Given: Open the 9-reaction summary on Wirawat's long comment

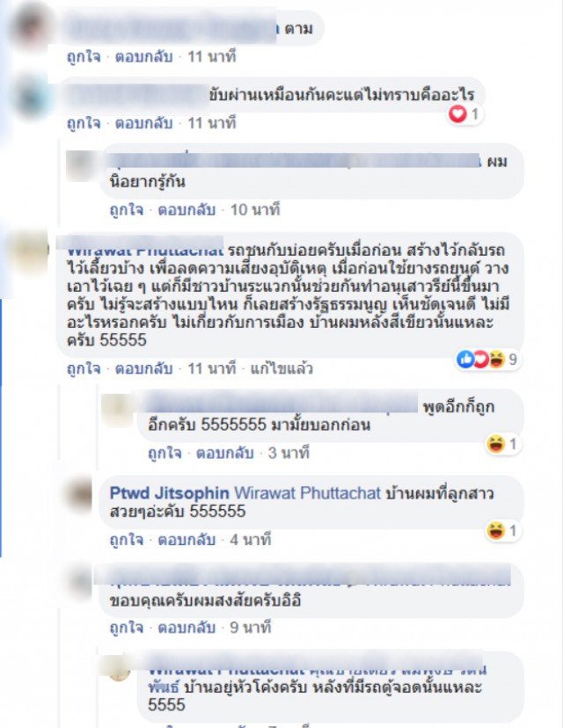Looking at the screenshot, I should 486,360.
